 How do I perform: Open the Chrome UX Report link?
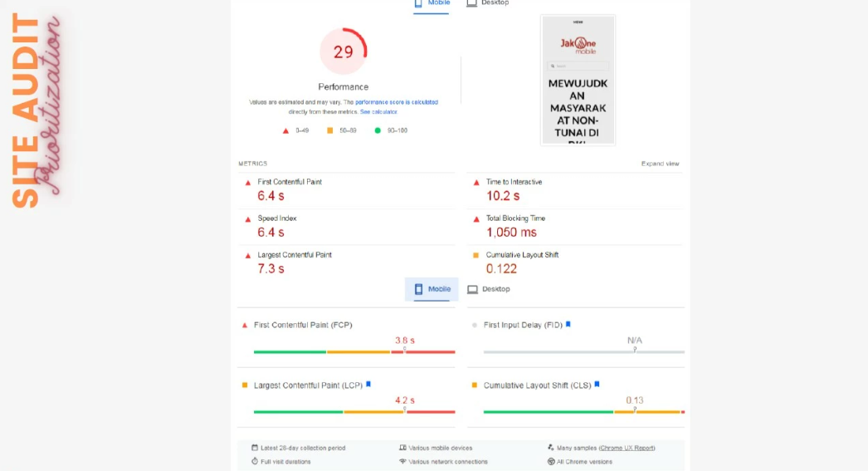point(627,448)
